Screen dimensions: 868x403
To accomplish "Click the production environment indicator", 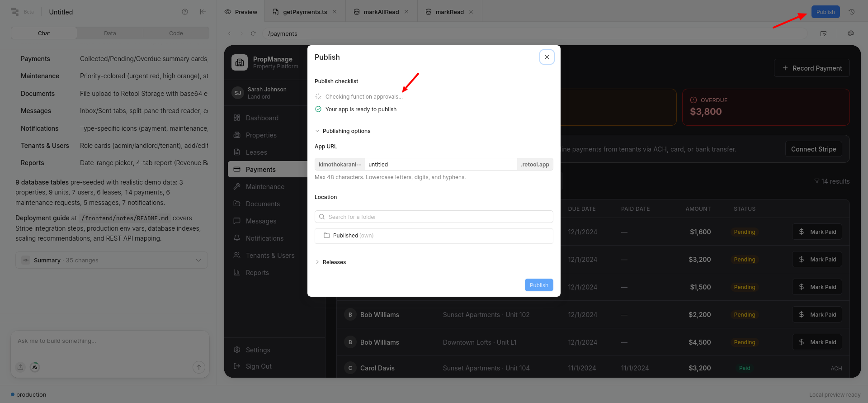I will click(x=28, y=395).
